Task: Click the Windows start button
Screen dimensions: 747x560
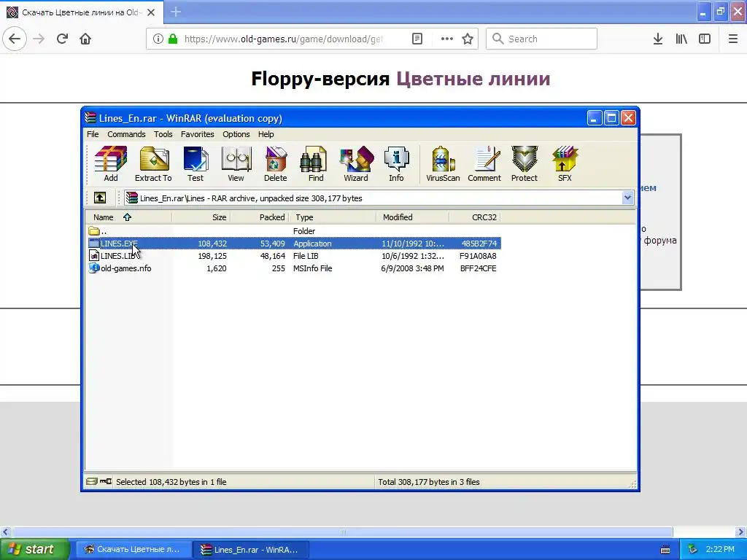Action: click(x=35, y=549)
